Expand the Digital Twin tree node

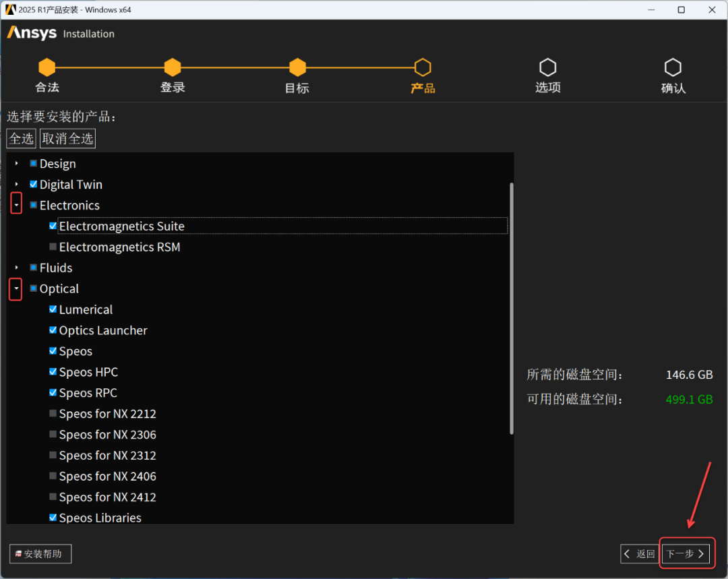17,184
